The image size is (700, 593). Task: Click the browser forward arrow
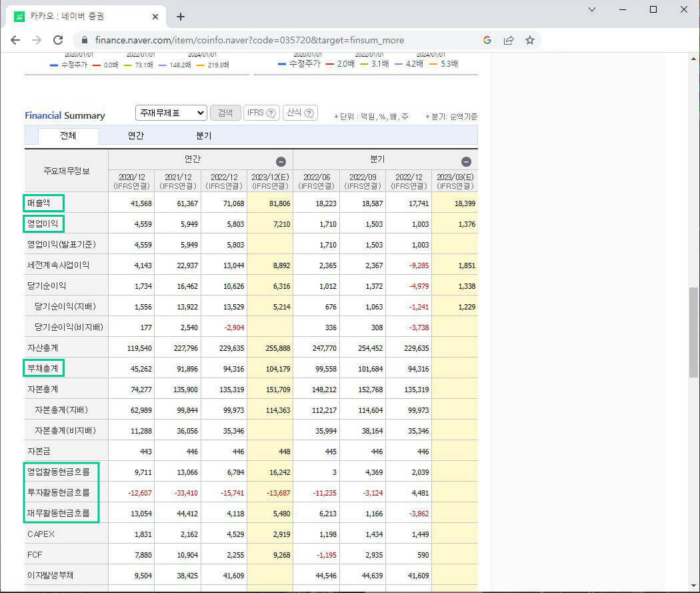coord(37,40)
